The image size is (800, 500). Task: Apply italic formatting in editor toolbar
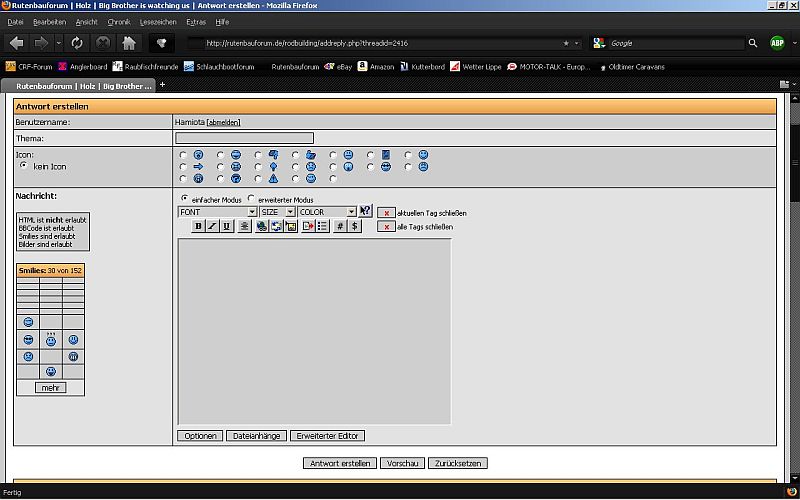click(x=212, y=226)
